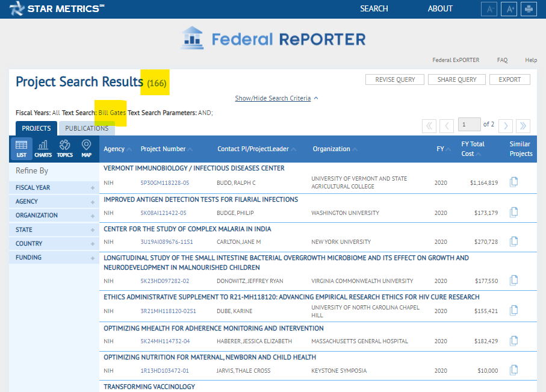Open Optimizing Nutrition for Maternal project title
This screenshot has width=546, height=392.
209,357
